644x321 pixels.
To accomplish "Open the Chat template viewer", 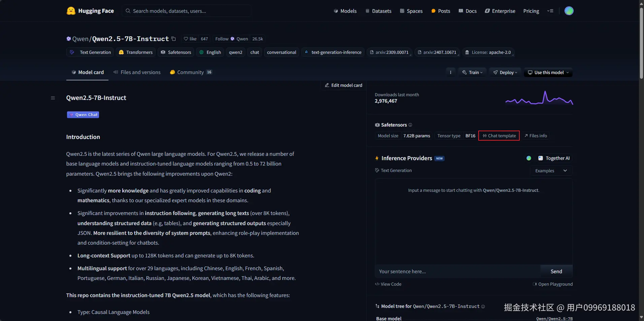I will (499, 136).
